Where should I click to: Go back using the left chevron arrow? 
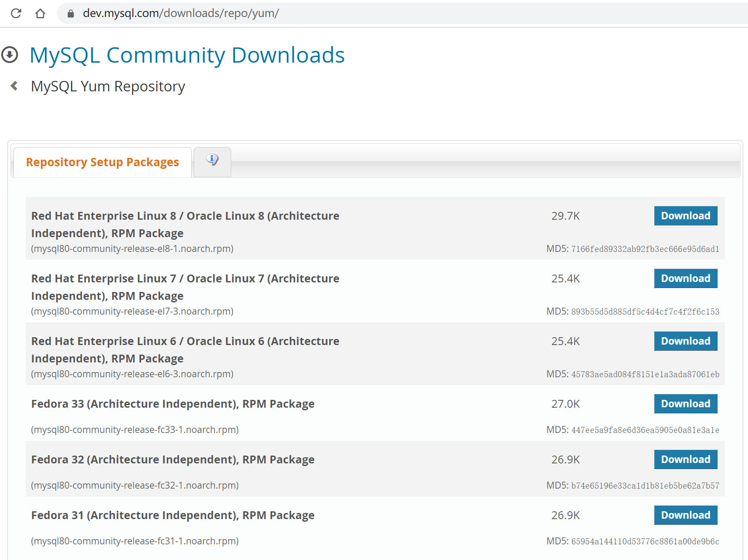[x=14, y=86]
